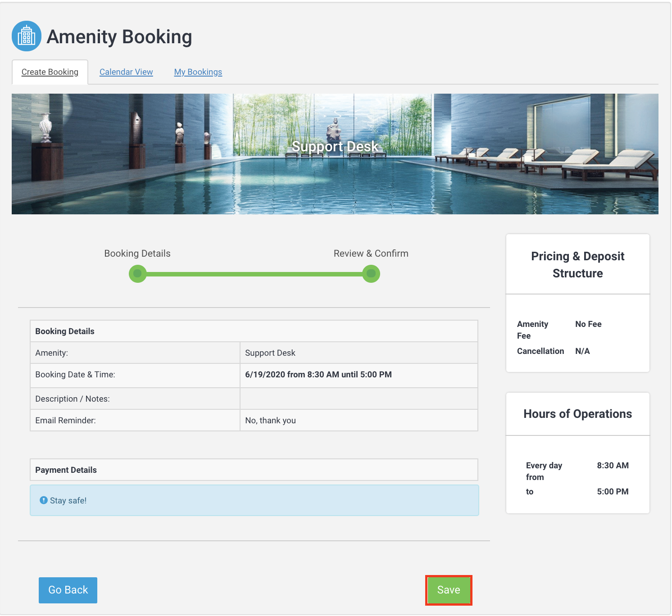Click the Booking Details step label

tap(137, 254)
